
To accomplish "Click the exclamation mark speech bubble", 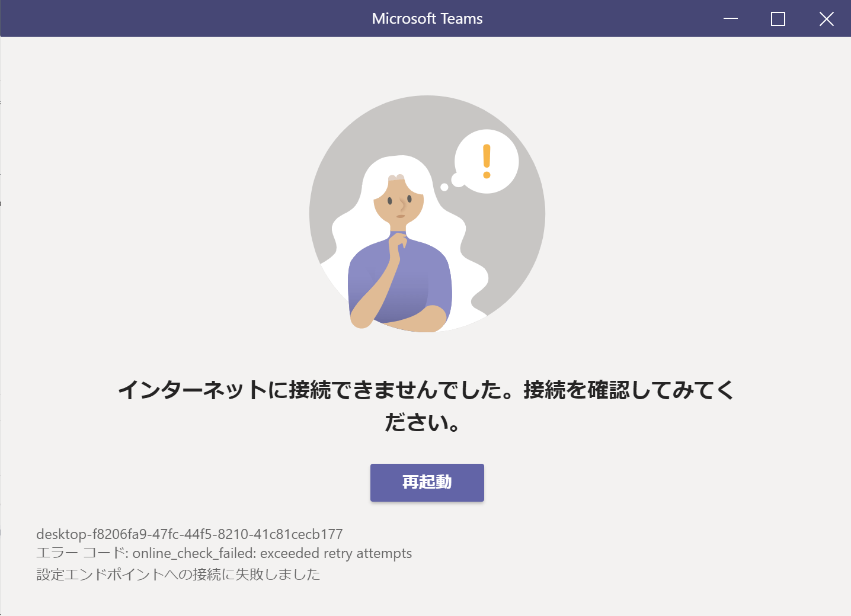I will tap(486, 161).
